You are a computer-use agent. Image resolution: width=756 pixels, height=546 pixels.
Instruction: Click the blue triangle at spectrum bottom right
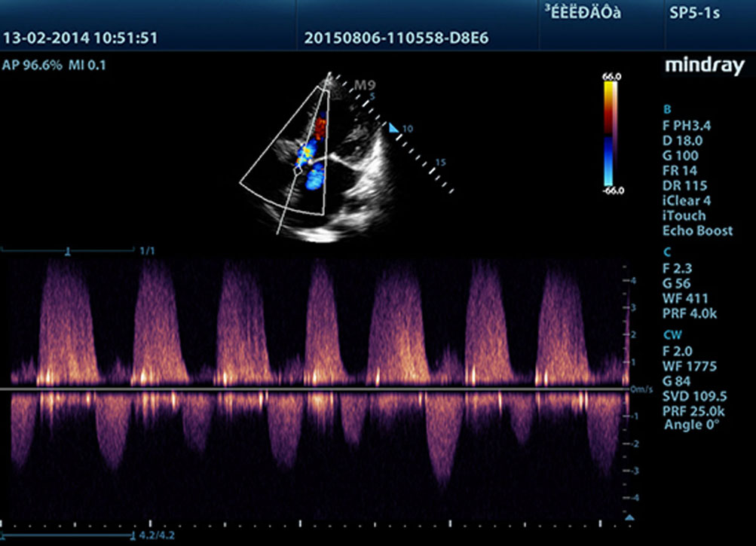[x=630, y=517]
